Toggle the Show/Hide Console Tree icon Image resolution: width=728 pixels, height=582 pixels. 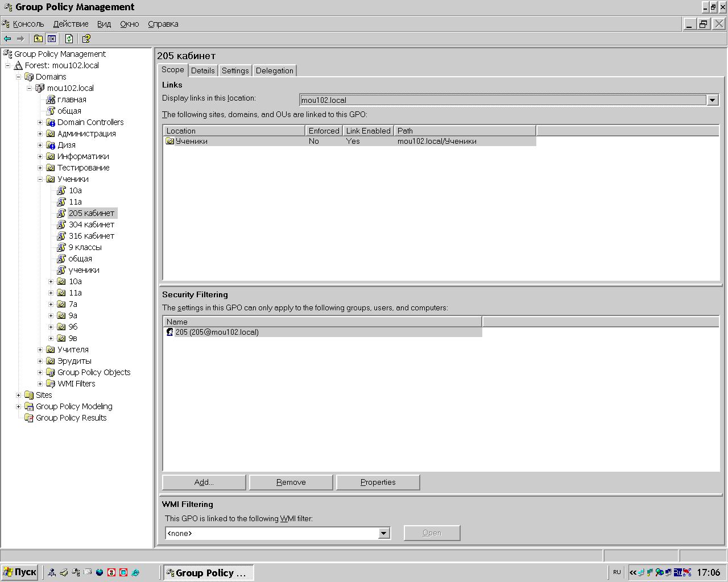point(52,39)
